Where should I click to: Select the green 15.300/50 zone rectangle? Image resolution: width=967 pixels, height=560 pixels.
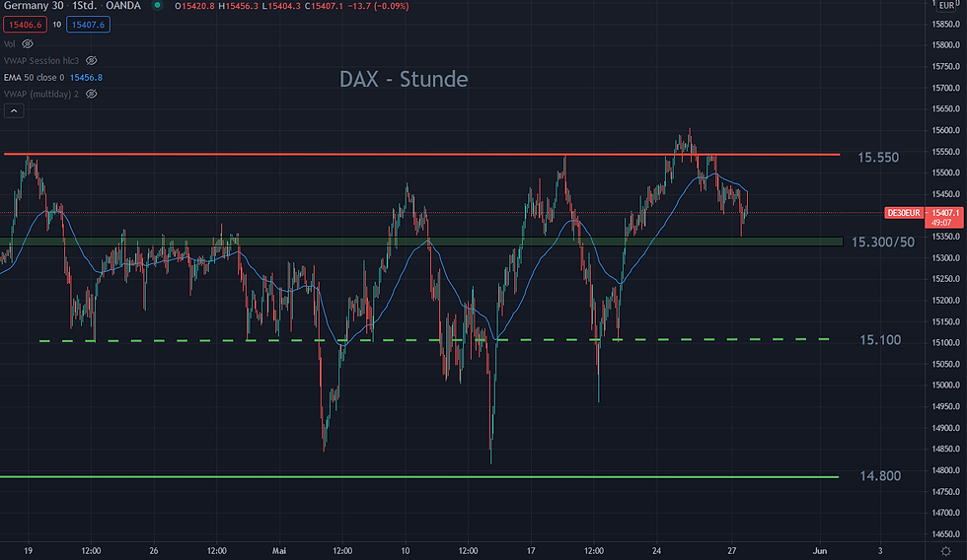pyautogui.click(x=421, y=242)
